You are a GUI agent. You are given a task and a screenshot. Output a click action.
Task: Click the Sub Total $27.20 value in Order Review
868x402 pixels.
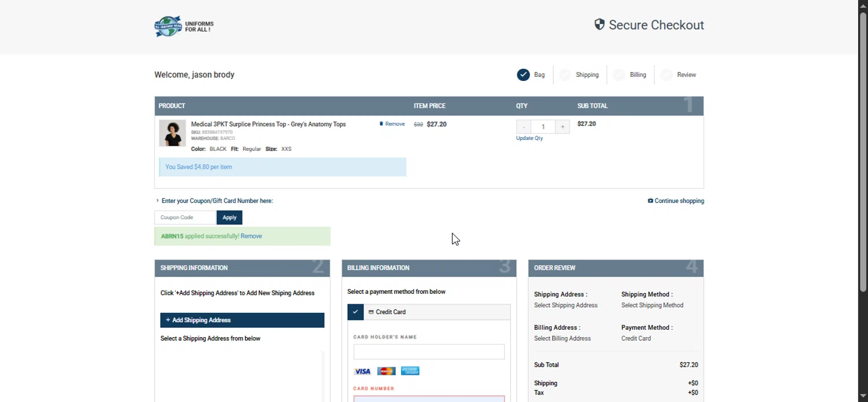pyautogui.click(x=689, y=365)
